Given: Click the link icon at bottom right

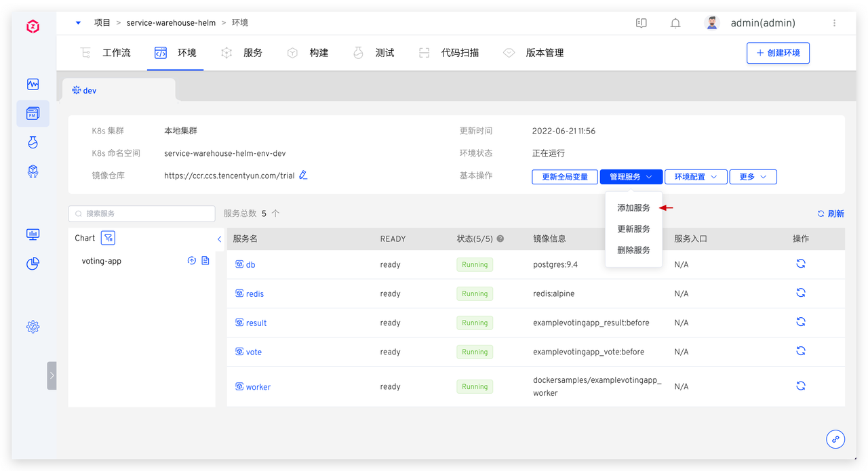Looking at the screenshot, I should coord(835,439).
